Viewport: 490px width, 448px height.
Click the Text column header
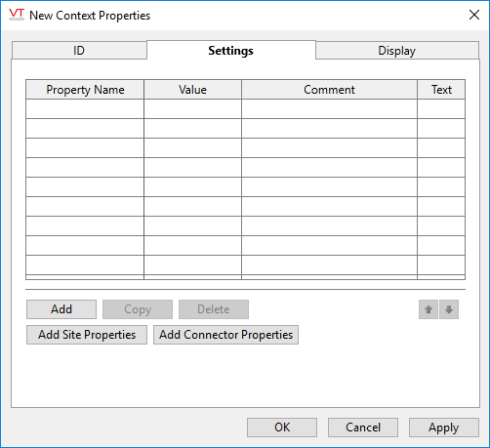click(441, 90)
